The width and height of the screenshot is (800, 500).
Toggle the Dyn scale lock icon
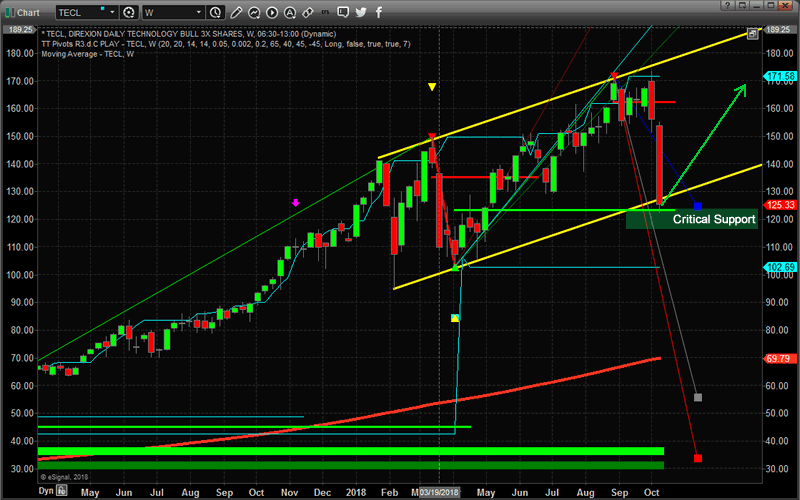click(x=61, y=491)
